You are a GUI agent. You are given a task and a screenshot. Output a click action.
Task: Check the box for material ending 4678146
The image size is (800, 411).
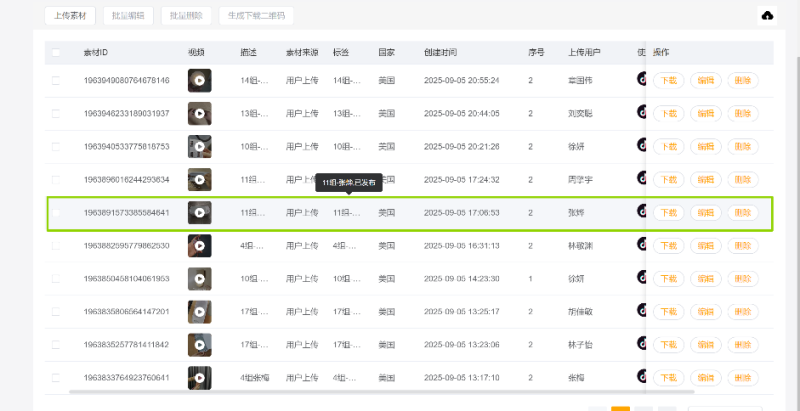56,80
